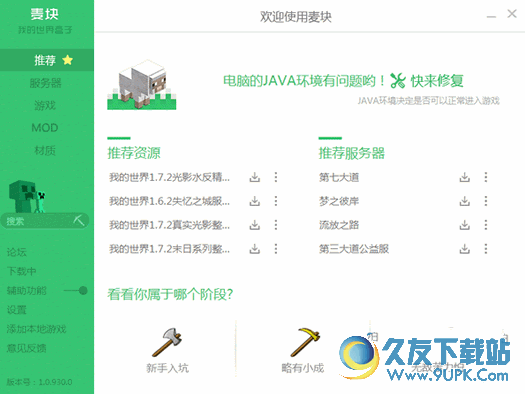Click the 推荐资源 section heading
Viewport: 525px width, 394px height.
tap(134, 153)
